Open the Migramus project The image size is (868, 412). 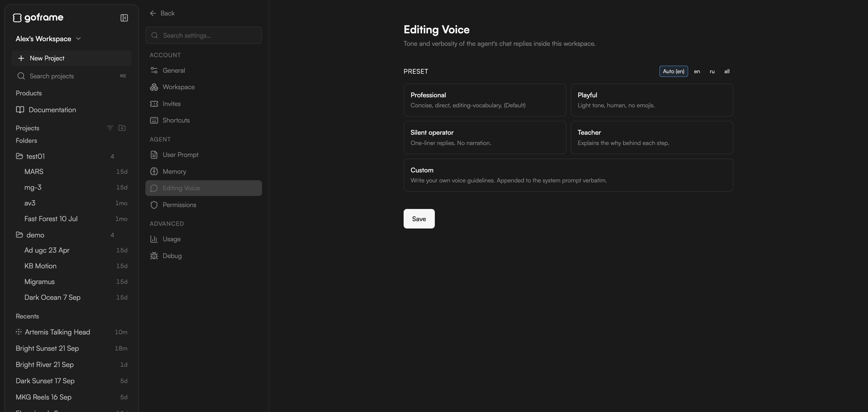click(71, 282)
